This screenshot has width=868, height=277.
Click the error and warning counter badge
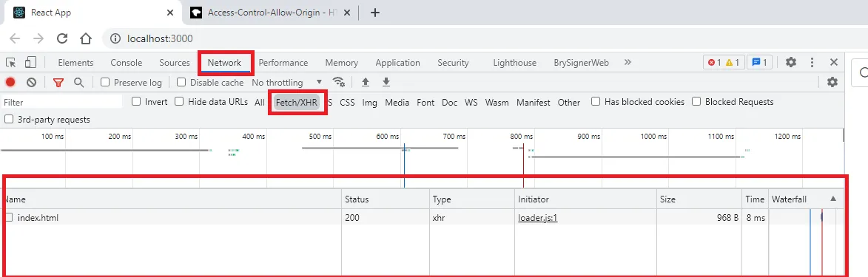coord(724,63)
